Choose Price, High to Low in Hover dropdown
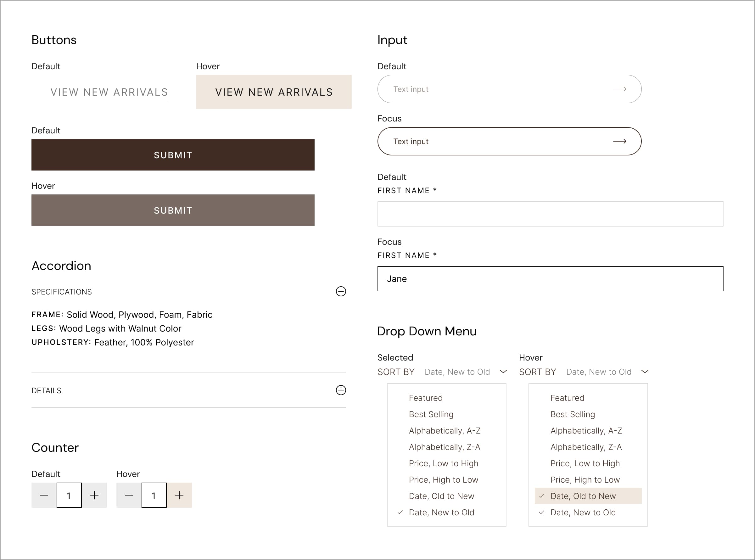The image size is (755, 560). coord(588,480)
